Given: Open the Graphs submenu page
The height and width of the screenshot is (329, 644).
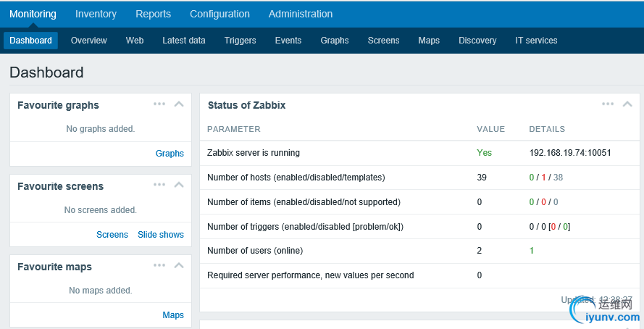Looking at the screenshot, I should coord(335,41).
